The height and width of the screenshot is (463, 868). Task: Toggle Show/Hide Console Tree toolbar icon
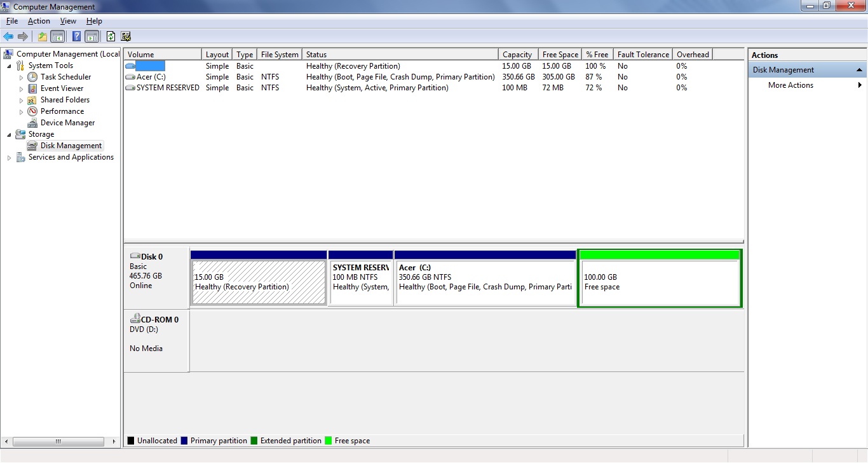57,36
